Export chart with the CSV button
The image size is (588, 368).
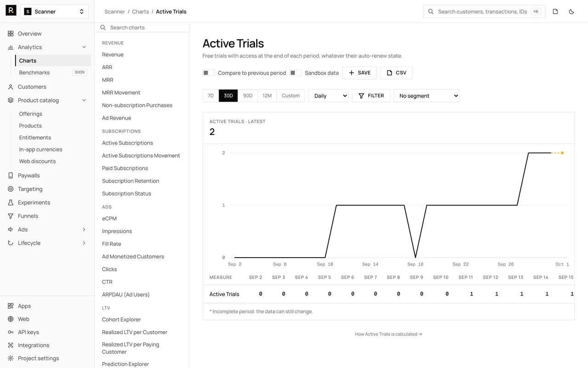click(x=396, y=73)
